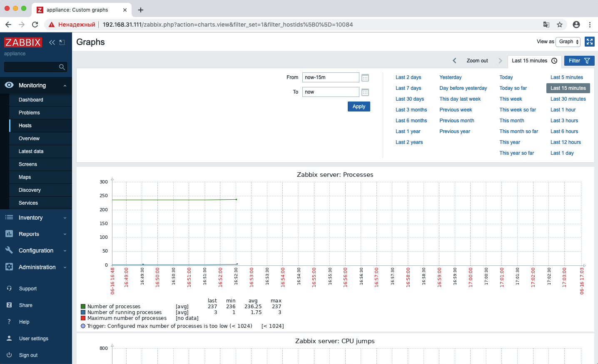
Task: Open the To date calendar picker
Action: tap(365, 92)
